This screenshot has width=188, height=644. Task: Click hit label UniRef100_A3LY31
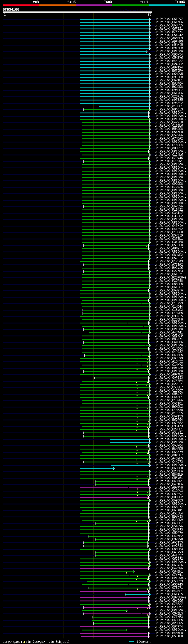pyautogui.click(x=169, y=433)
